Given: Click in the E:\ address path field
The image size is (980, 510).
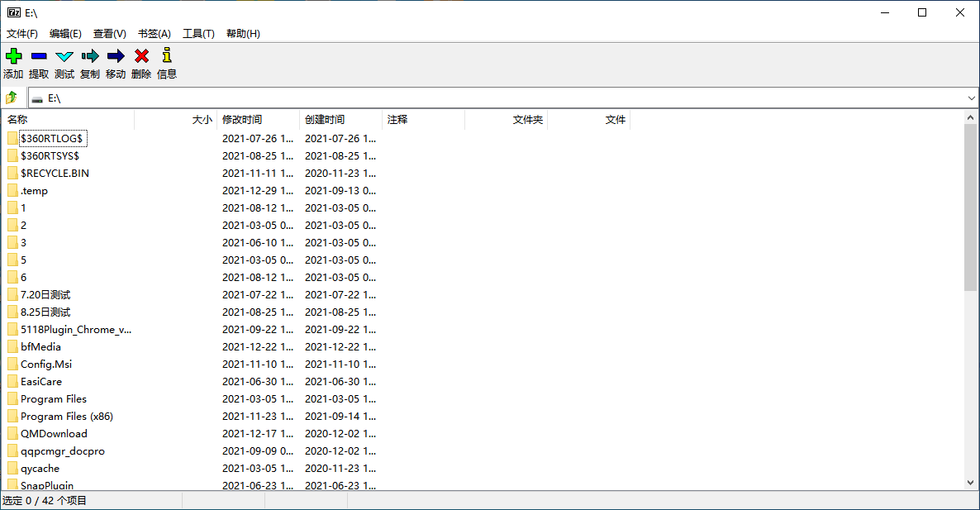Looking at the screenshot, I should (x=496, y=98).
